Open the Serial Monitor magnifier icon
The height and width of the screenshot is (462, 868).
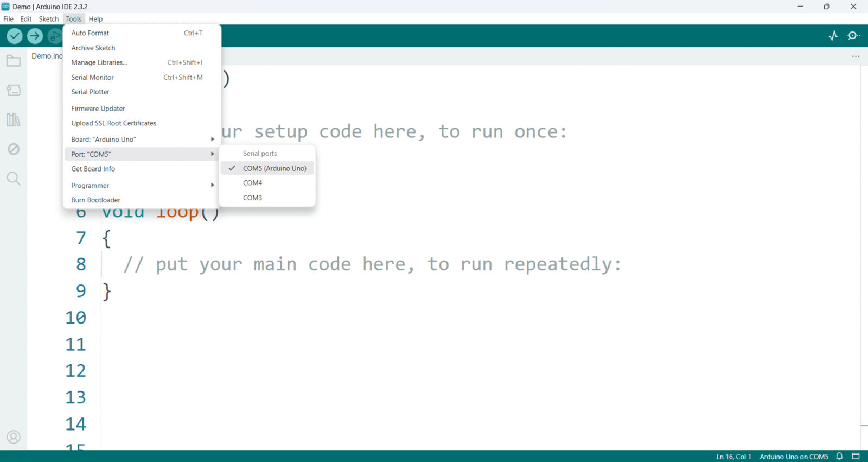(853, 36)
